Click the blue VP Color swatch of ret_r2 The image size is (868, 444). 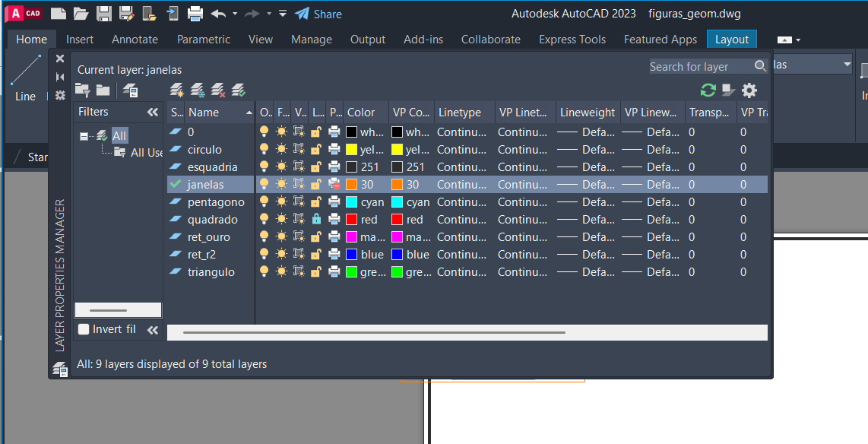coord(397,255)
